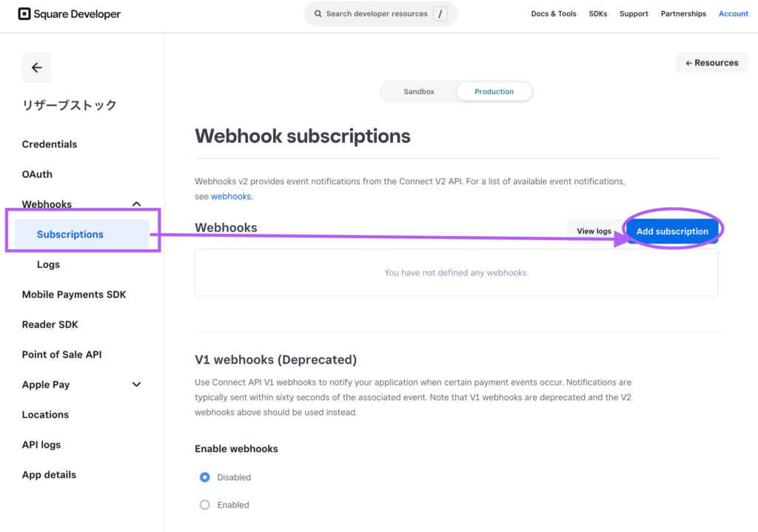The image size is (758, 532).
Task: Click the back arrow button in sidebar
Action: [x=37, y=67]
